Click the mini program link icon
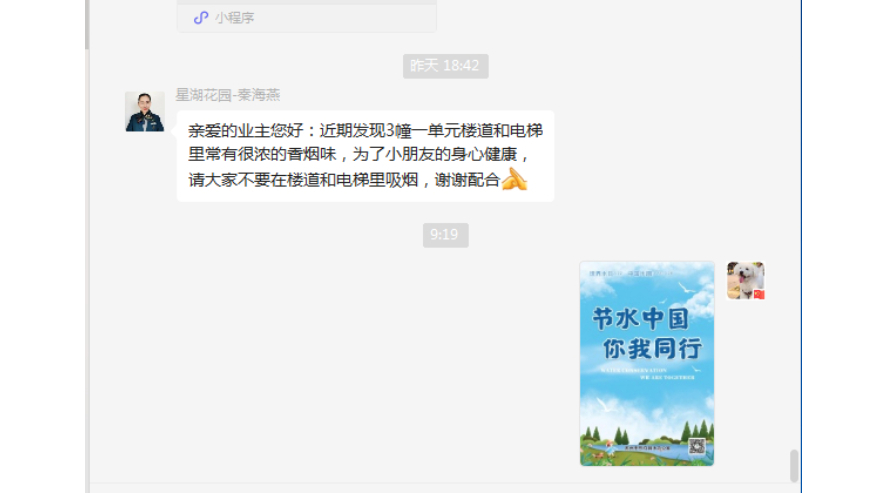 click(x=200, y=18)
